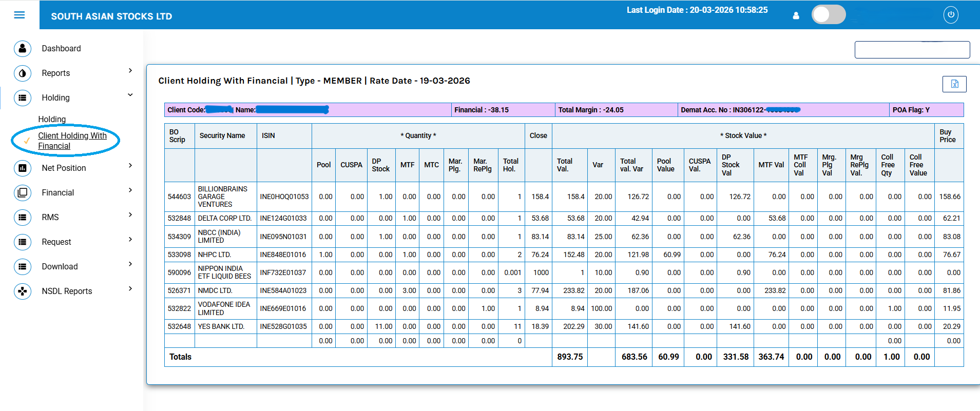Click the empty search box top right
Image resolution: width=980 pixels, height=411 pixels.
point(912,50)
